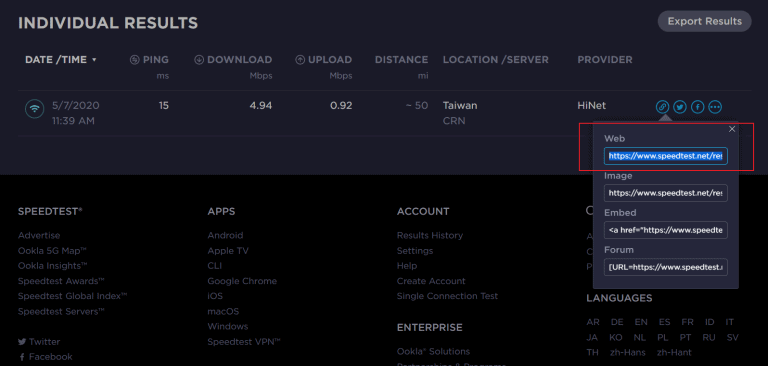Open the Create Account link
The image size is (768, 366).
pos(431,281)
